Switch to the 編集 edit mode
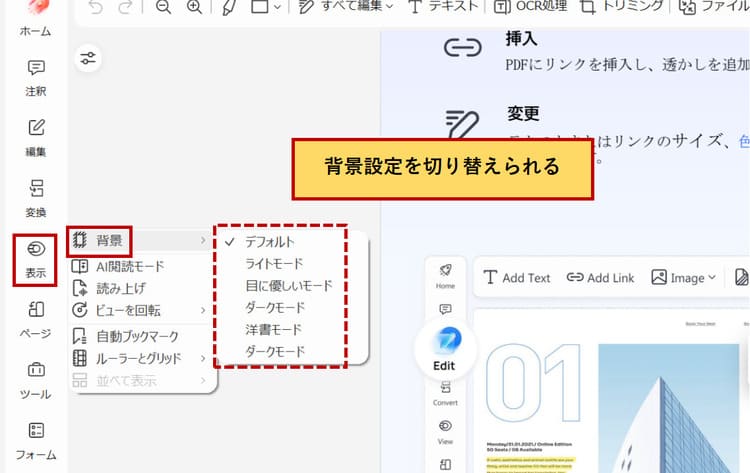This screenshot has width=750, height=473. (x=36, y=138)
